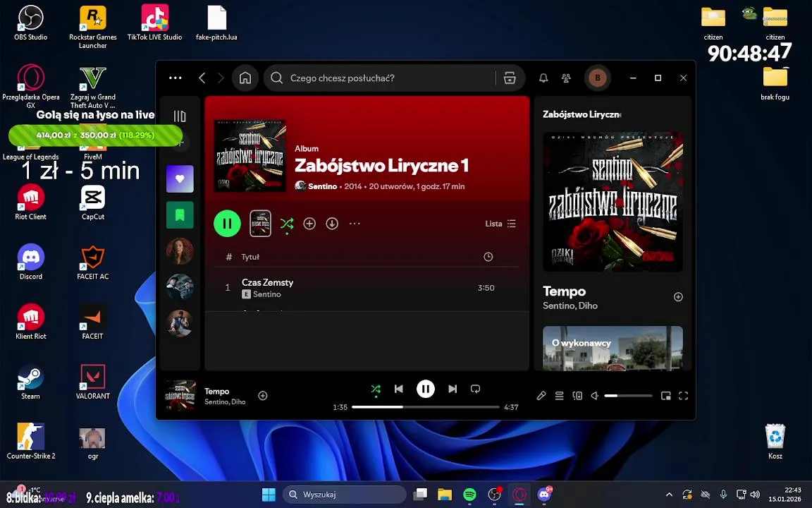Open Task View on the taskbar

point(420,495)
